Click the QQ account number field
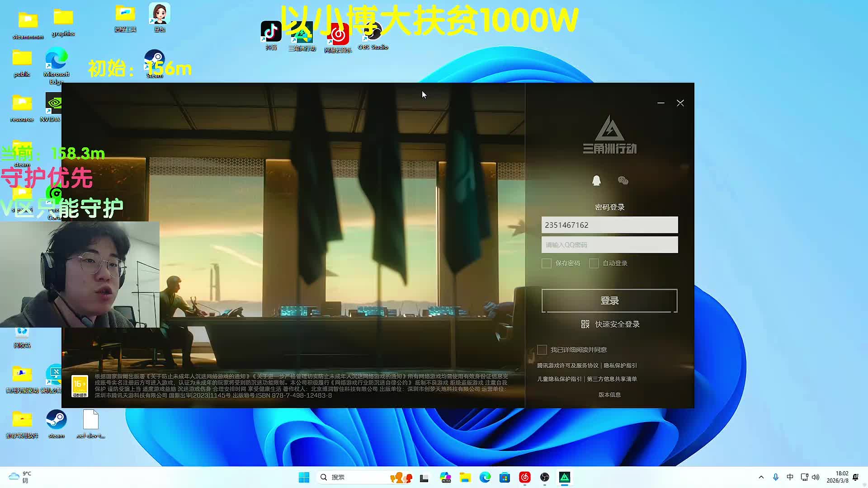 (x=609, y=225)
